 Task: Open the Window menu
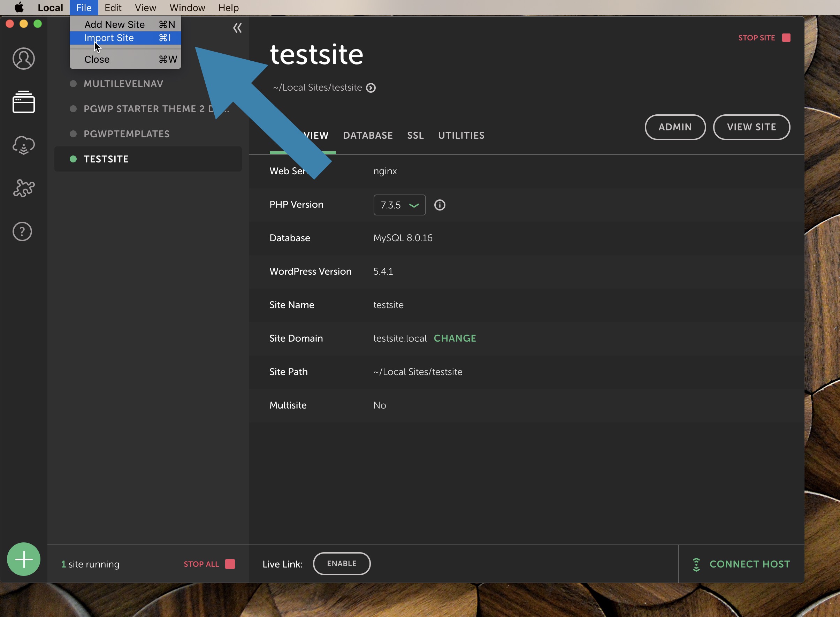pos(187,7)
